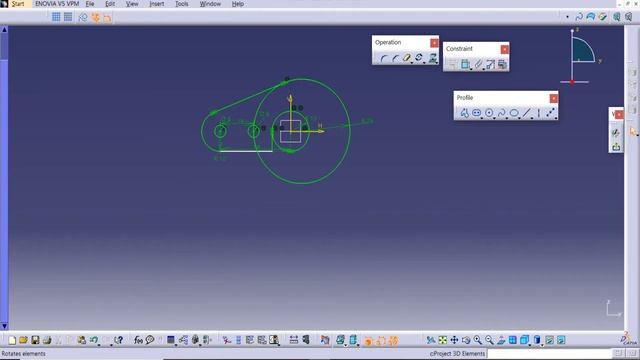Open the Tools menu

pos(182,4)
